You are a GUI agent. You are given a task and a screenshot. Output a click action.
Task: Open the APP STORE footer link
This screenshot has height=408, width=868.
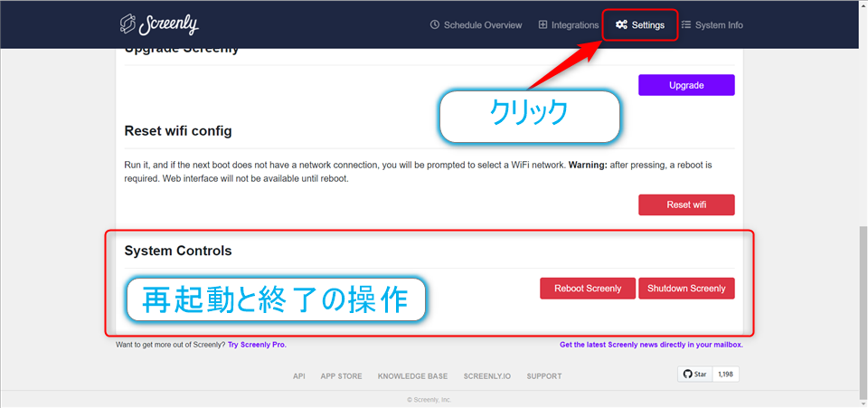341,376
